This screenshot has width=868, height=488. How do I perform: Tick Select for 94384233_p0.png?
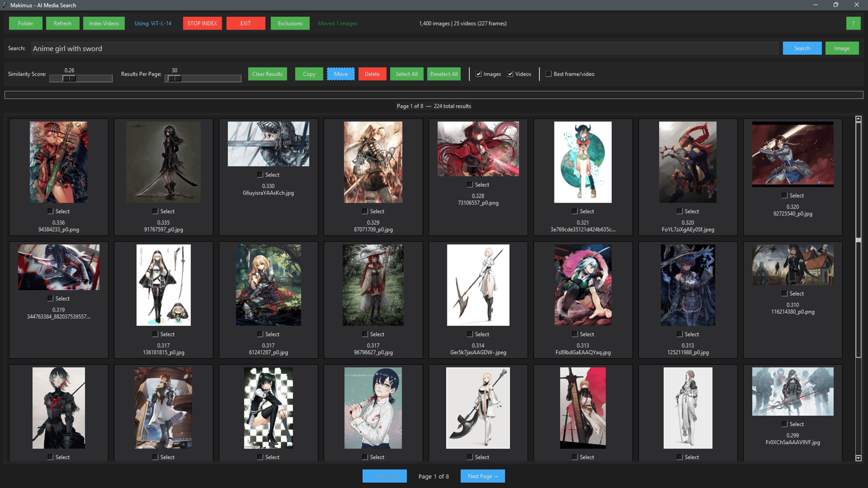click(x=50, y=211)
